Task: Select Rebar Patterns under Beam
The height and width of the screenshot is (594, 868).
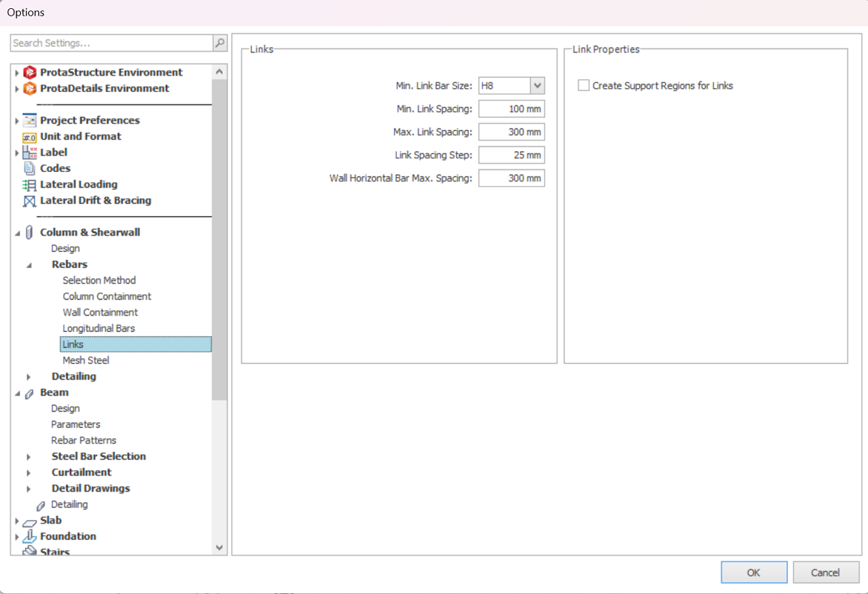Action: click(x=83, y=440)
